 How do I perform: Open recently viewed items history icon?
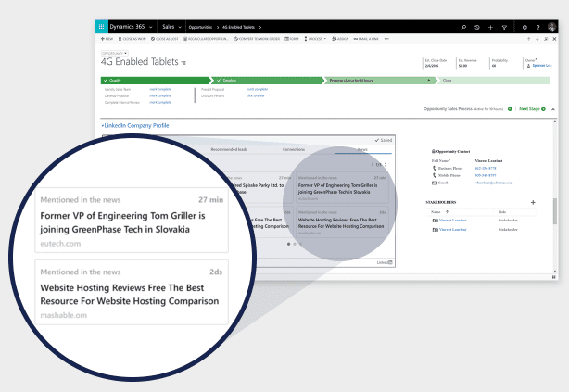477,27
